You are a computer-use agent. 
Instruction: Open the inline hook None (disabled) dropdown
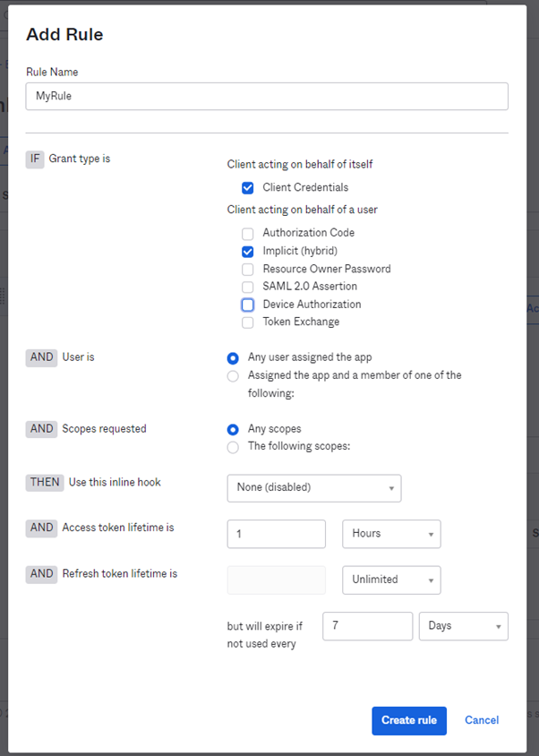pos(314,488)
